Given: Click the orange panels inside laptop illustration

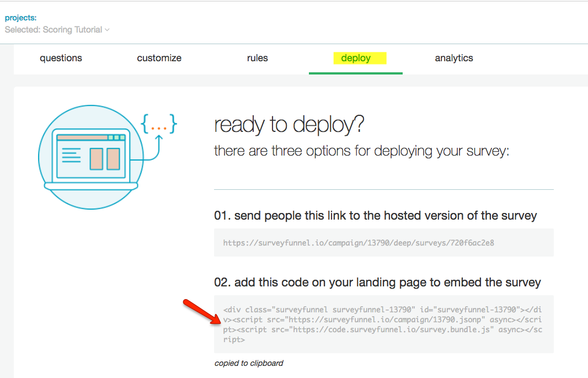Looking at the screenshot, I should 105,158.
